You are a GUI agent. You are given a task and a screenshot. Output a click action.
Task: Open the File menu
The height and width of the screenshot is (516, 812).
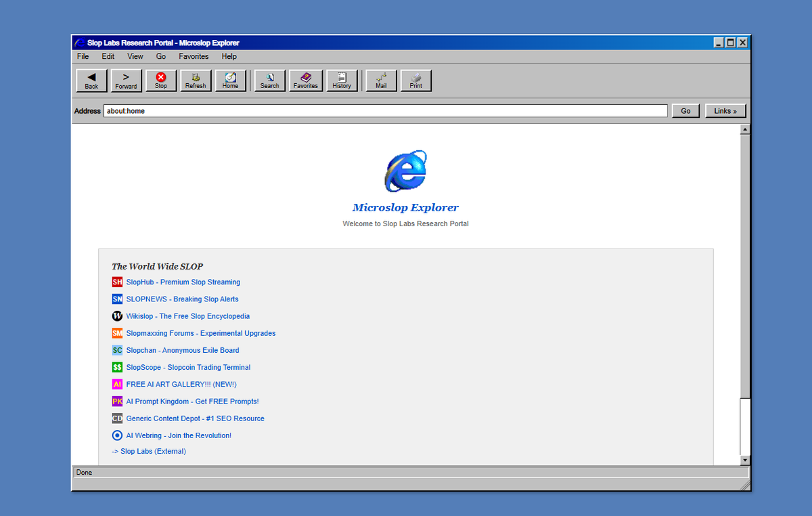click(x=83, y=56)
